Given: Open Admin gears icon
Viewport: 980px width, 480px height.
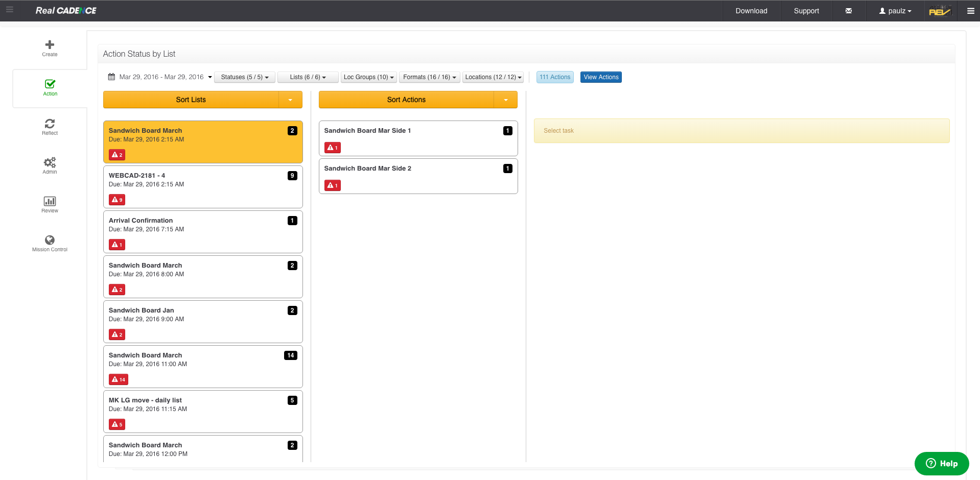Looking at the screenshot, I should [x=50, y=162].
